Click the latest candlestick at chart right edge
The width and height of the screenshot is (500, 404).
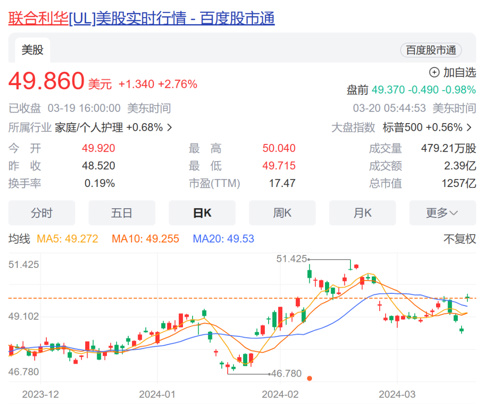click(x=467, y=297)
